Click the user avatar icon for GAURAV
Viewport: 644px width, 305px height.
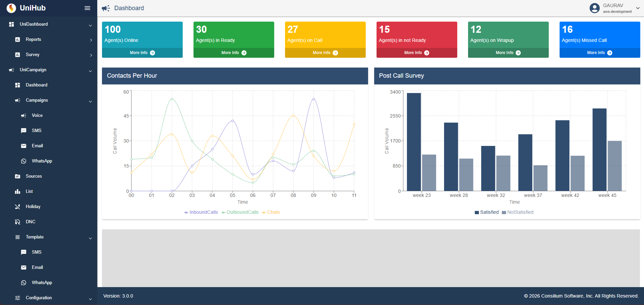(594, 8)
